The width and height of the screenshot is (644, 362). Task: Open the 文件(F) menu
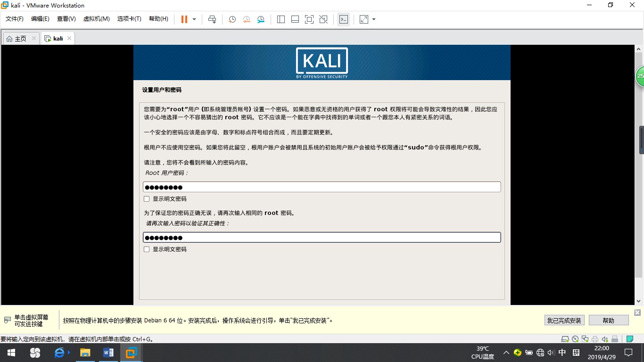15,19
